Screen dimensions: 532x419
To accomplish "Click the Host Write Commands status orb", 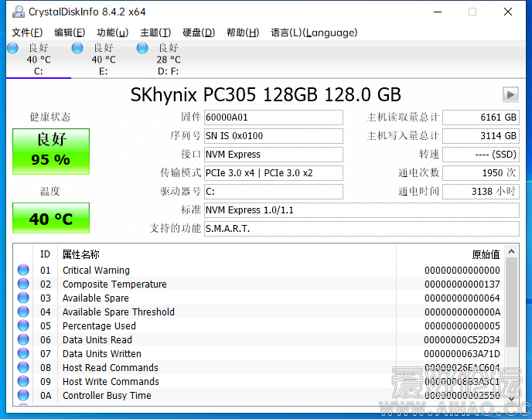I will point(23,381).
